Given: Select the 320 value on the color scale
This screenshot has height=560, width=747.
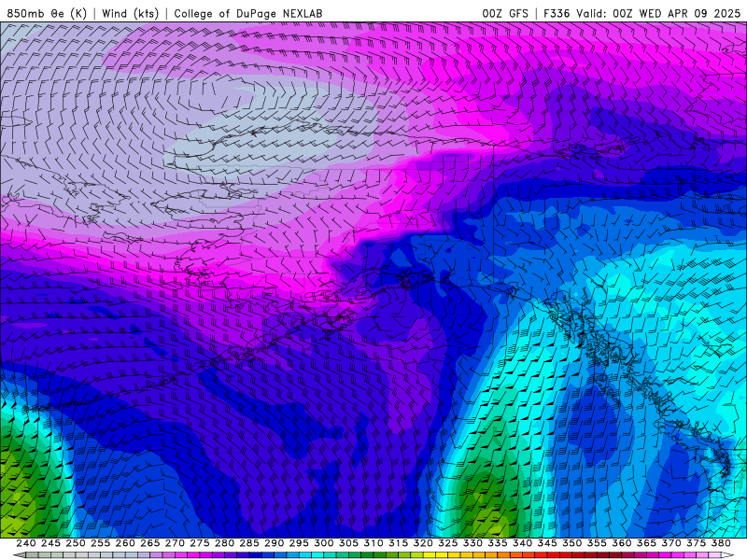Looking at the screenshot, I should point(423,543).
